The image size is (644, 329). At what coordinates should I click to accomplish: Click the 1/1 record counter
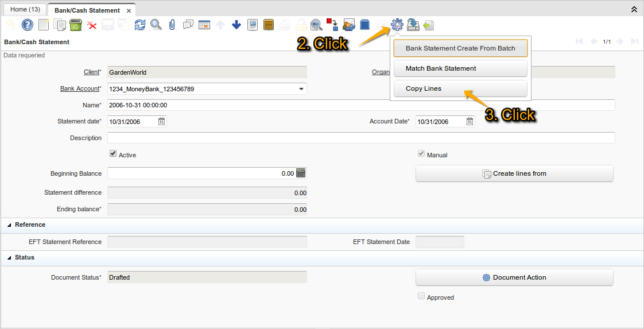607,41
